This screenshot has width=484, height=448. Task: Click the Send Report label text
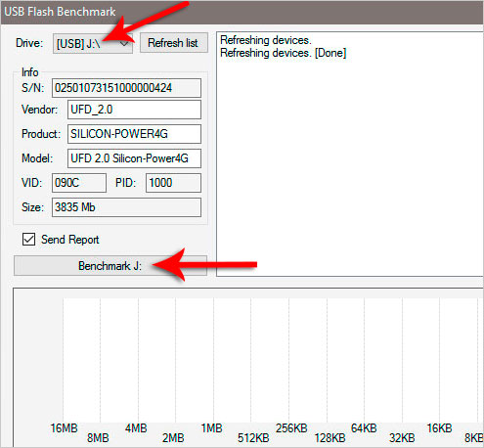70,240
